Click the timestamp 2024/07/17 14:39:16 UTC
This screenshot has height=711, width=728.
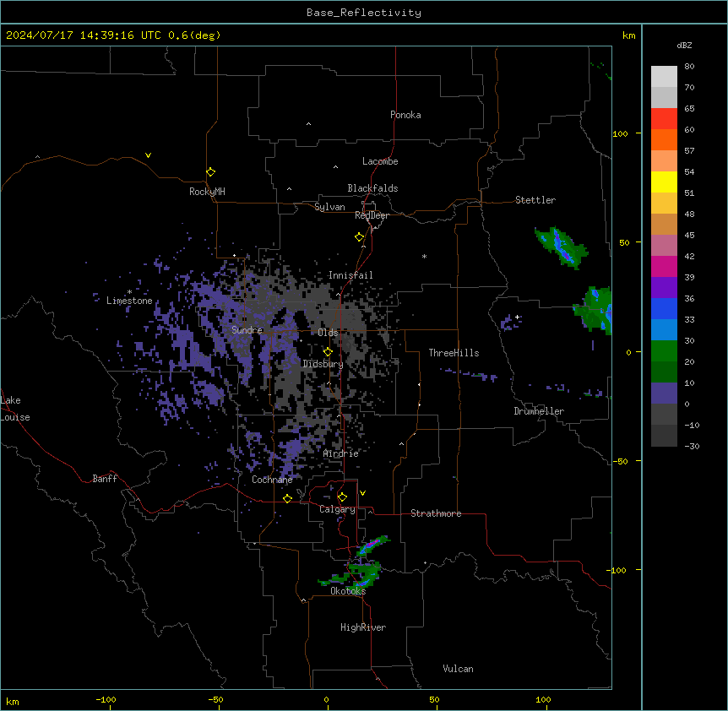click(84, 35)
